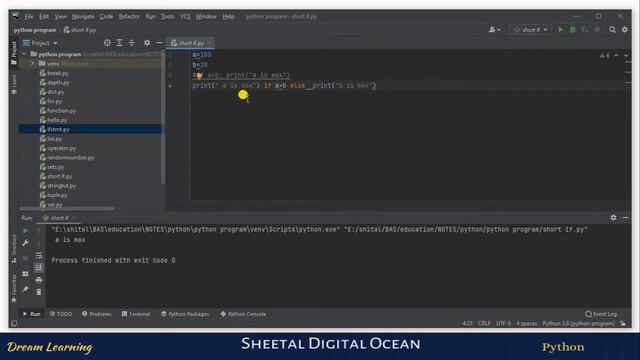The height and width of the screenshot is (360, 640).
Task: Toggle the Structure side tab
Action: pyautogui.click(x=14, y=249)
